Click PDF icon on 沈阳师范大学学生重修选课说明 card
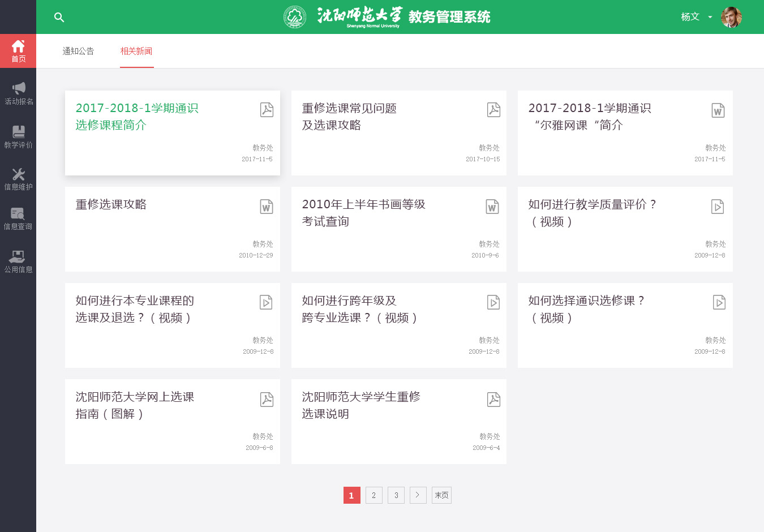Image resolution: width=764 pixels, height=532 pixels. (493, 400)
